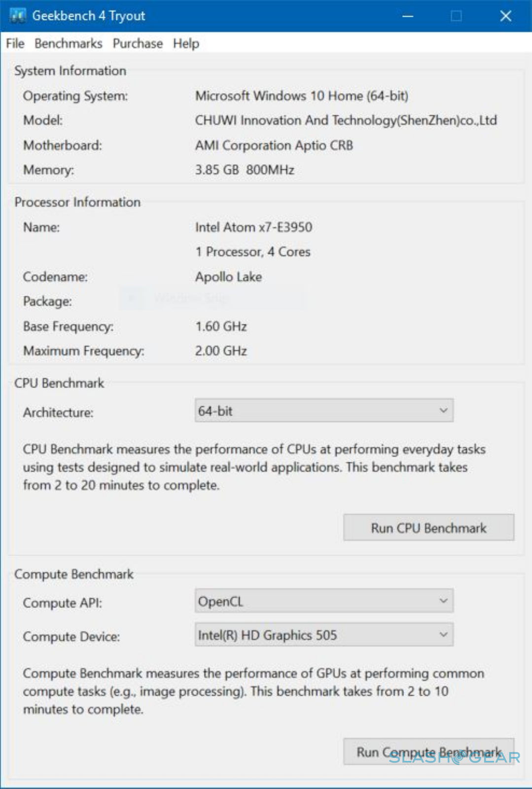Click the Compute API chevron arrow

pos(443,601)
